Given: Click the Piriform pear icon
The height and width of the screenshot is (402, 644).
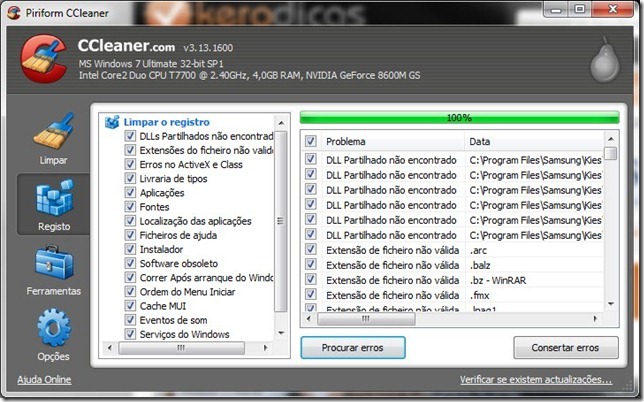Looking at the screenshot, I should 605,60.
